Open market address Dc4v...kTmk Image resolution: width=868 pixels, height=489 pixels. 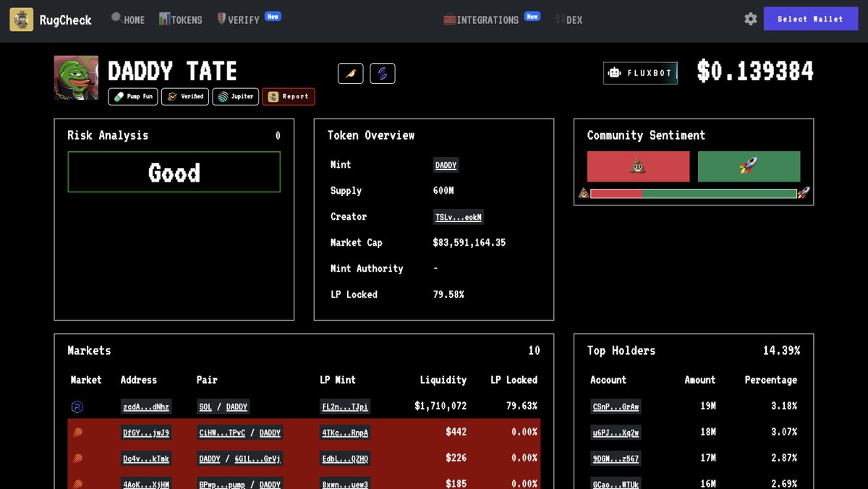tap(146, 459)
